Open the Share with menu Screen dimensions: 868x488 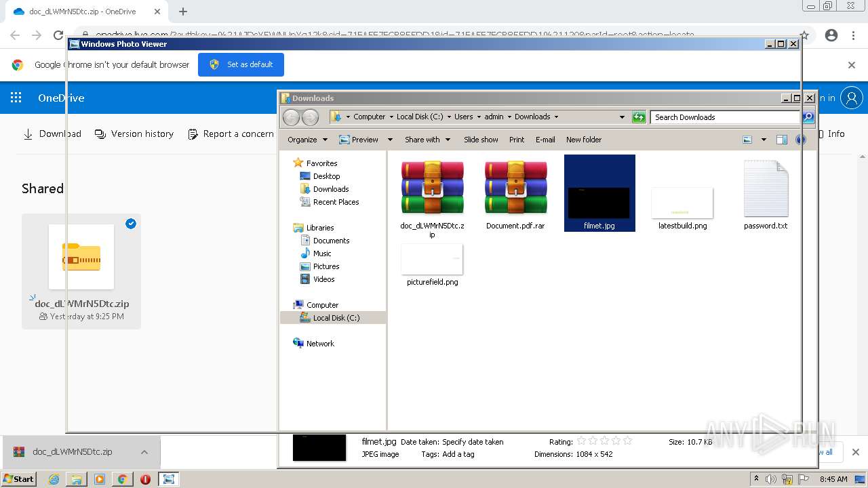click(428, 140)
